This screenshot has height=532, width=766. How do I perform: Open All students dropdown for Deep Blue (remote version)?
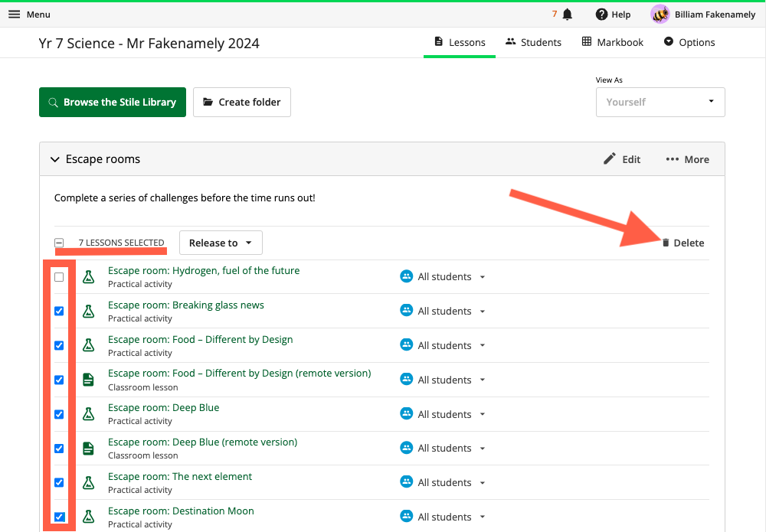point(482,448)
